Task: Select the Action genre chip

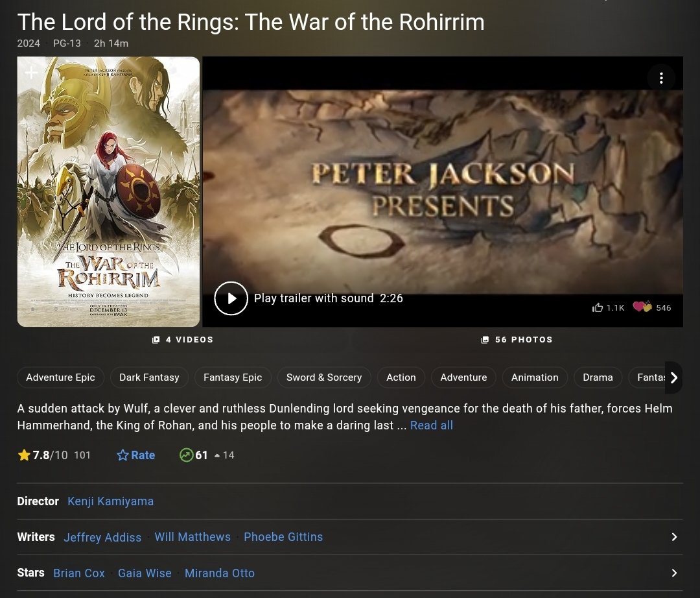Action: click(x=401, y=377)
